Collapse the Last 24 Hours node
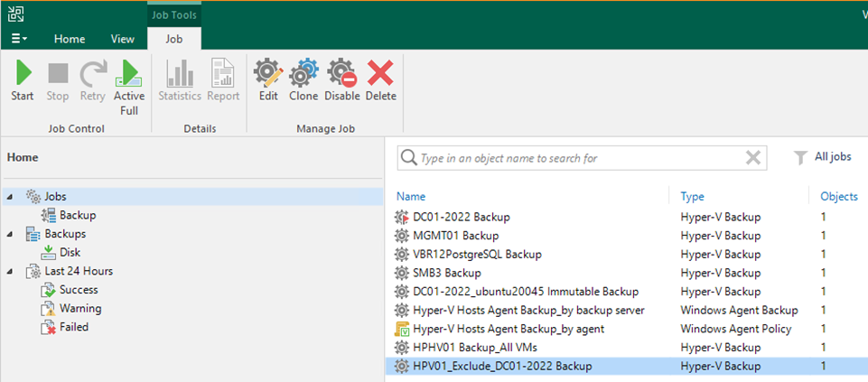The width and height of the screenshot is (868, 382). (10, 271)
